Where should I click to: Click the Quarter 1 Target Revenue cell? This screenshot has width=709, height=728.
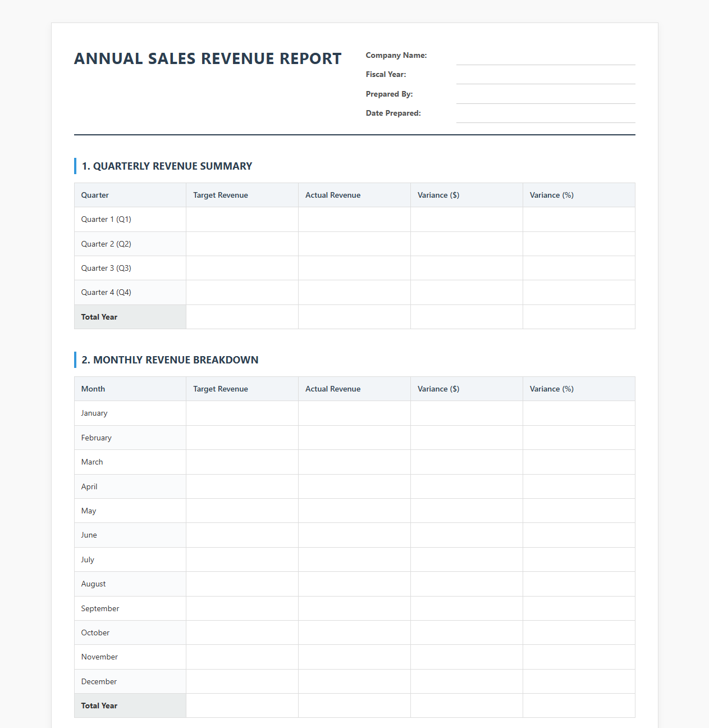pos(243,220)
